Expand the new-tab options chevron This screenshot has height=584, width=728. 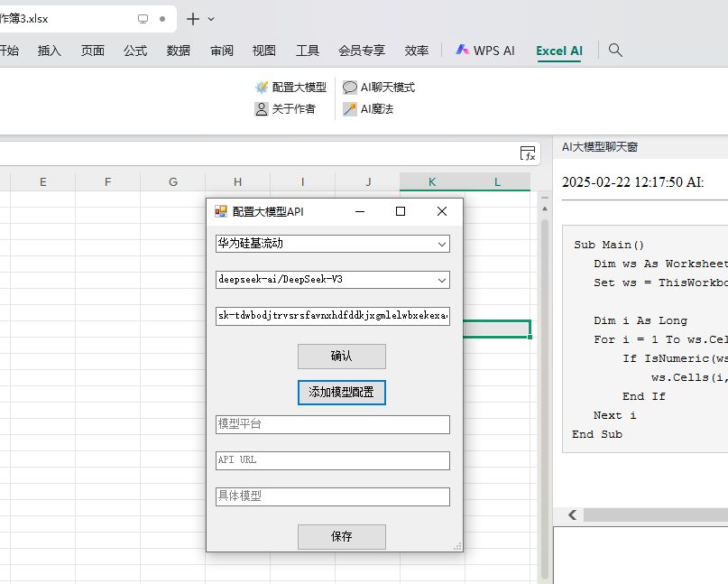[x=211, y=19]
